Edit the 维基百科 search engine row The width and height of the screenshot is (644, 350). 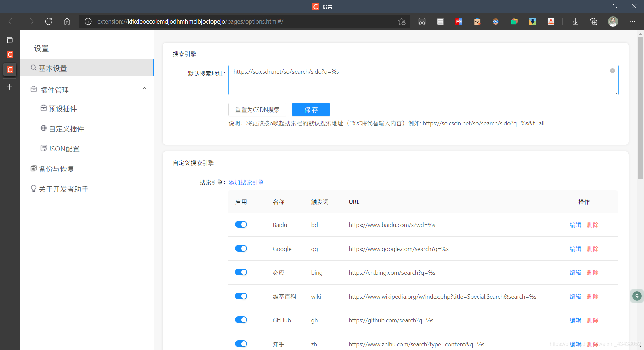tap(575, 297)
